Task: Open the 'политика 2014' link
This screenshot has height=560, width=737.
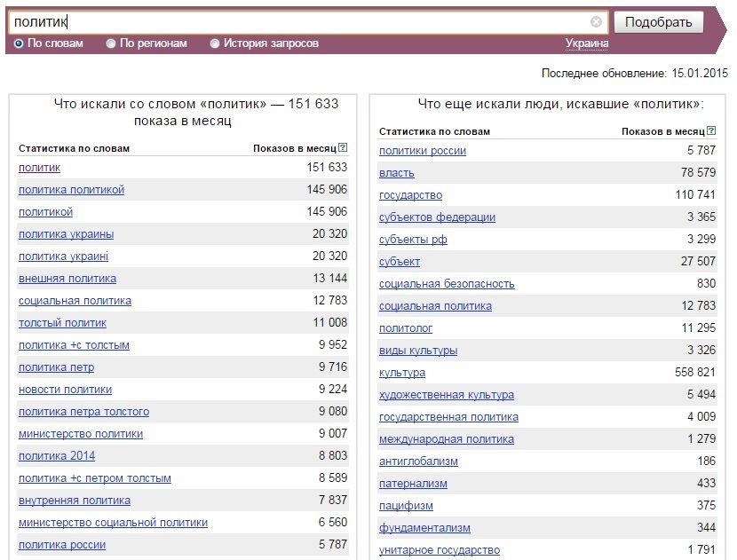Action: (57, 455)
